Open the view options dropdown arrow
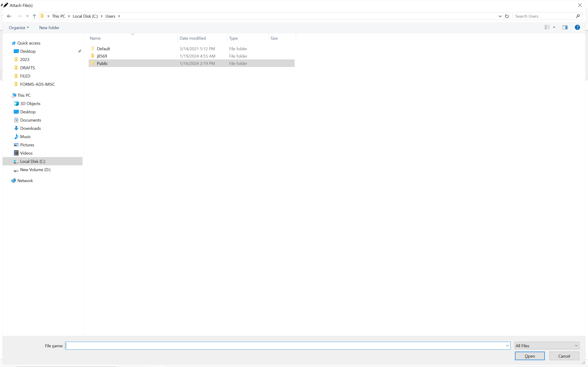 [554, 28]
